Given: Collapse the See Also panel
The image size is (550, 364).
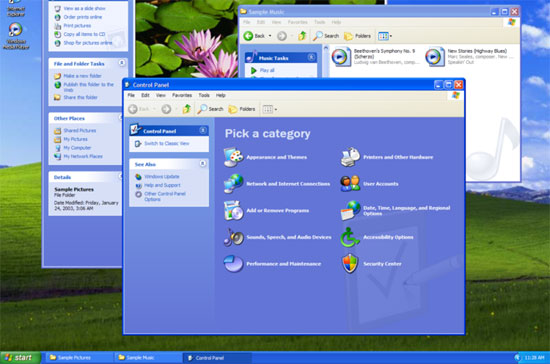Looking at the screenshot, I should pos(203,163).
